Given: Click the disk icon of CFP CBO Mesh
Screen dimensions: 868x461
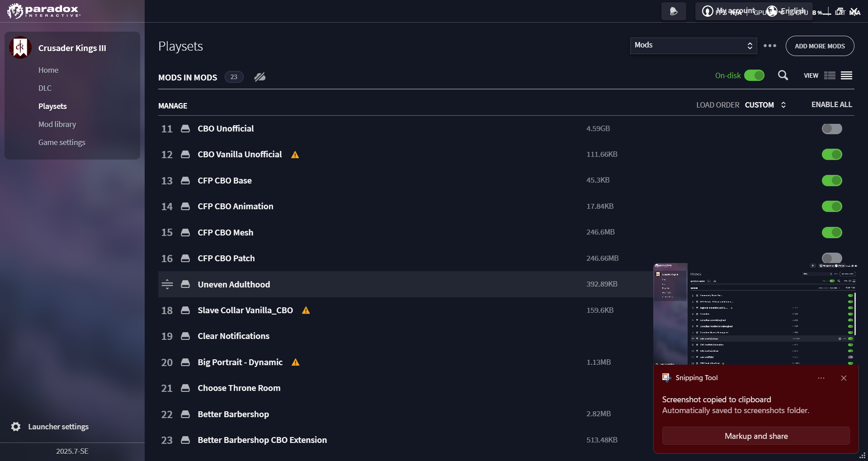Looking at the screenshot, I should tap(185, 233).
